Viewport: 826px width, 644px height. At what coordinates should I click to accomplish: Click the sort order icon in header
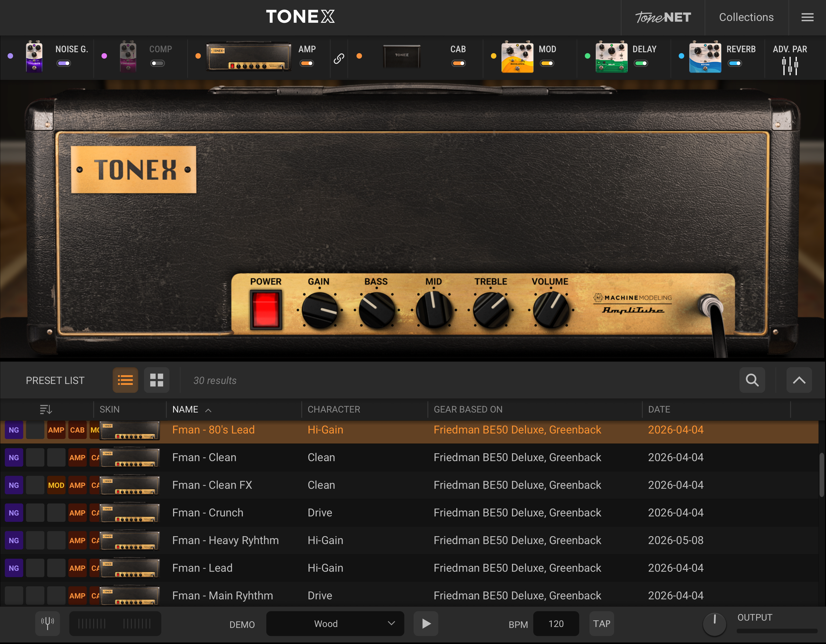46,409
